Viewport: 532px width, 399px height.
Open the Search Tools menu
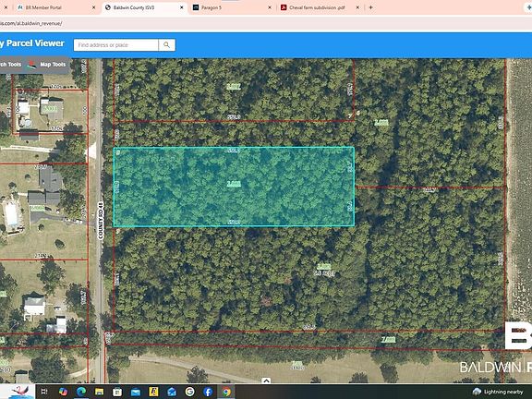[10, 65]
